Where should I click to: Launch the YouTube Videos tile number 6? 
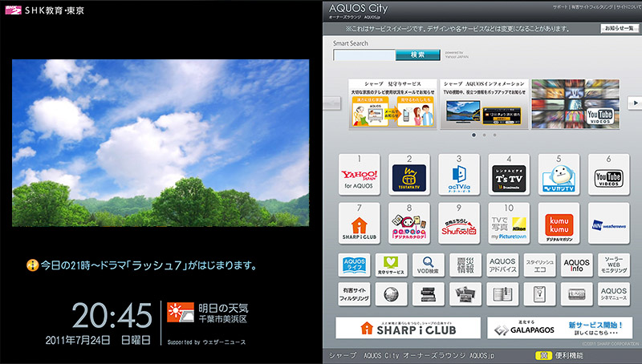[x=609, y=175]
